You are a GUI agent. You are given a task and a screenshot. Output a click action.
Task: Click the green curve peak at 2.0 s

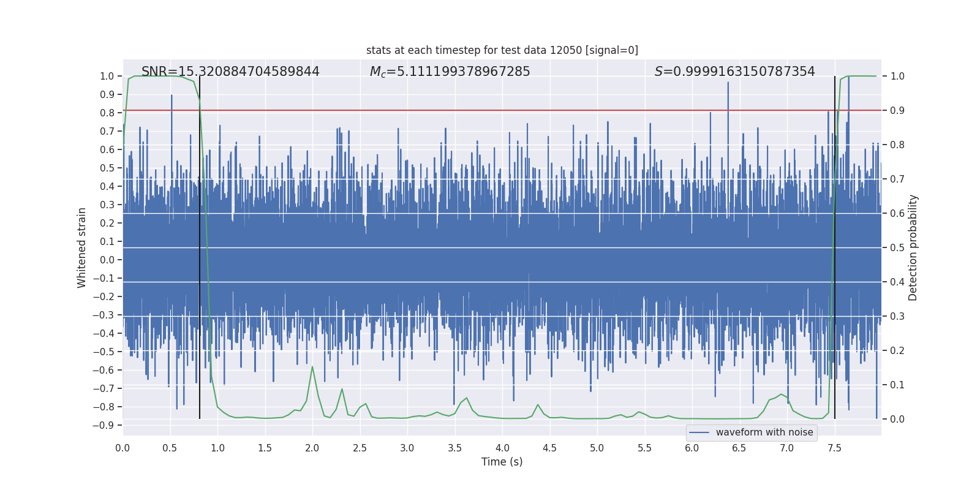point(312,367)
